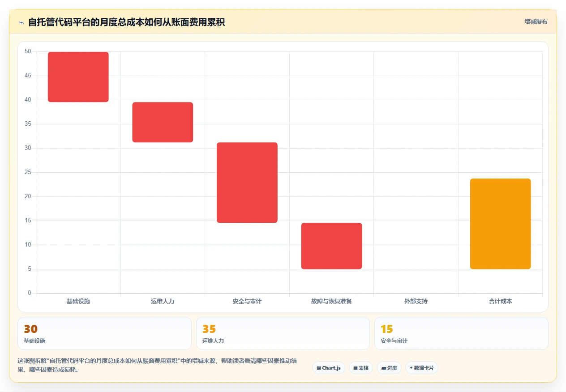Click the 故障与恢复准备 axis label

click(331, 301)
